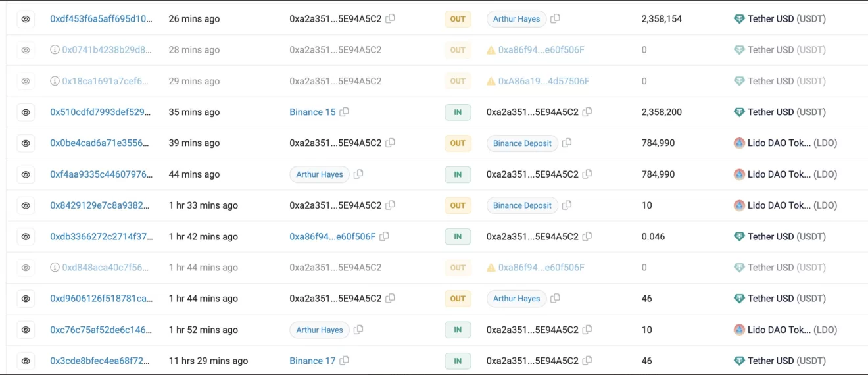This screenshot has width=868, height=375.
Task: Toggle the eye icon for transaction 0xdf453f6a5aff695d10
Action: click(26, 19)
